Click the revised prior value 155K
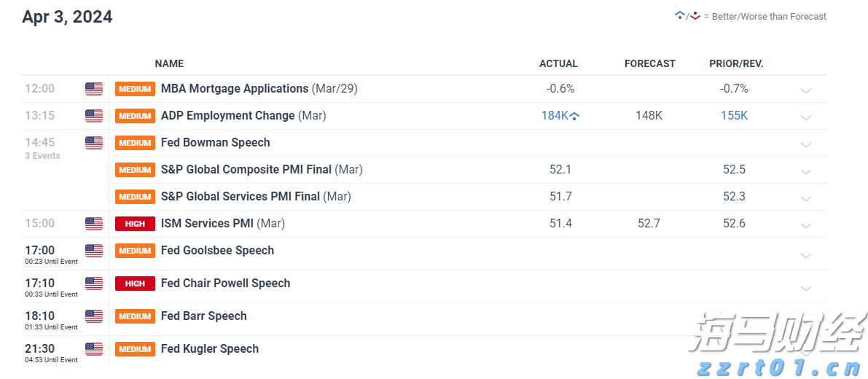Image resolution: width=868 pixels, height=379 pixels. point(735,116)
